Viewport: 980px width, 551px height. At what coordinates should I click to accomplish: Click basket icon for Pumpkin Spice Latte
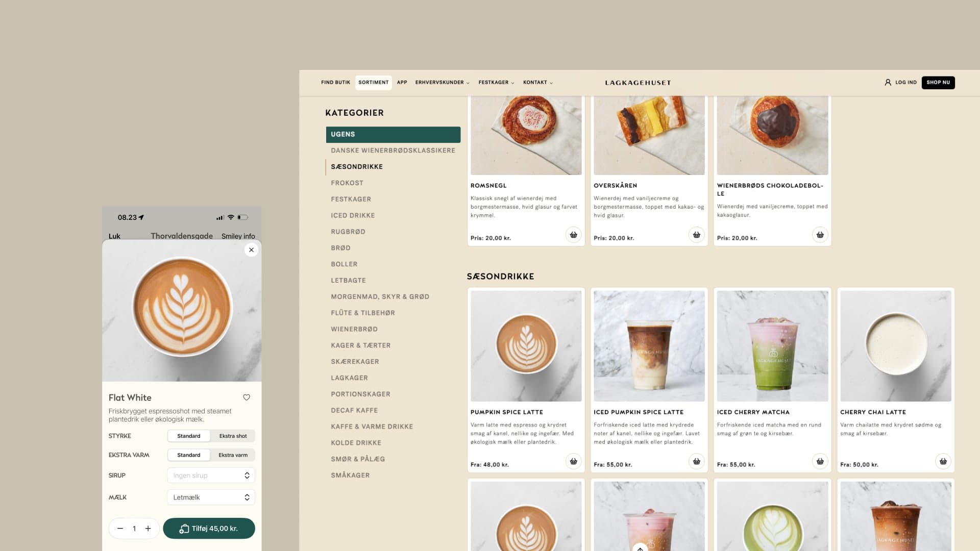coord(573,461)
